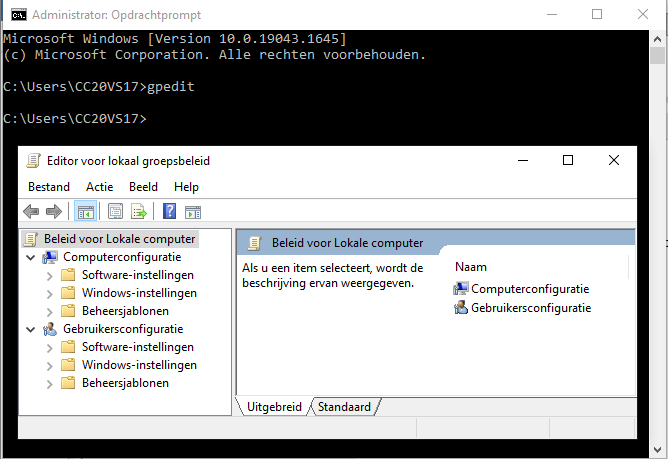Open the Help menu
This screenshot has height=459, width=668.
pos(186,187)
